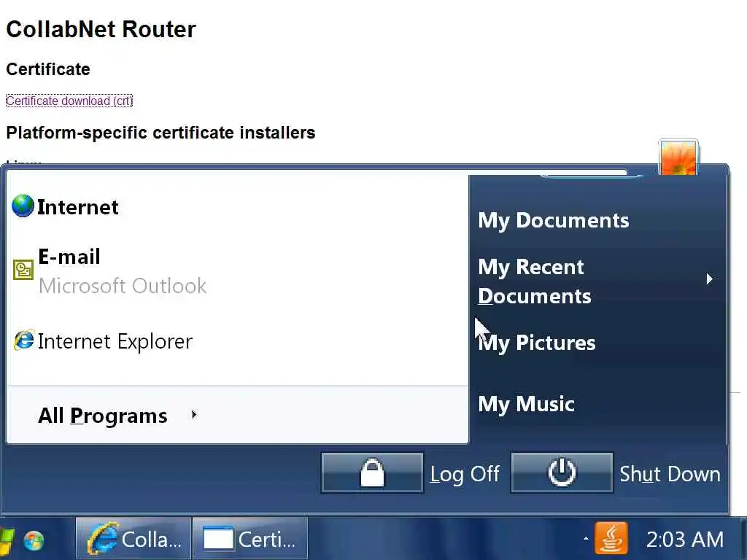Image resolution: width=747 pixels, height=560 pixels.
Task: Click the power icon button
Action: pos(562,472)
